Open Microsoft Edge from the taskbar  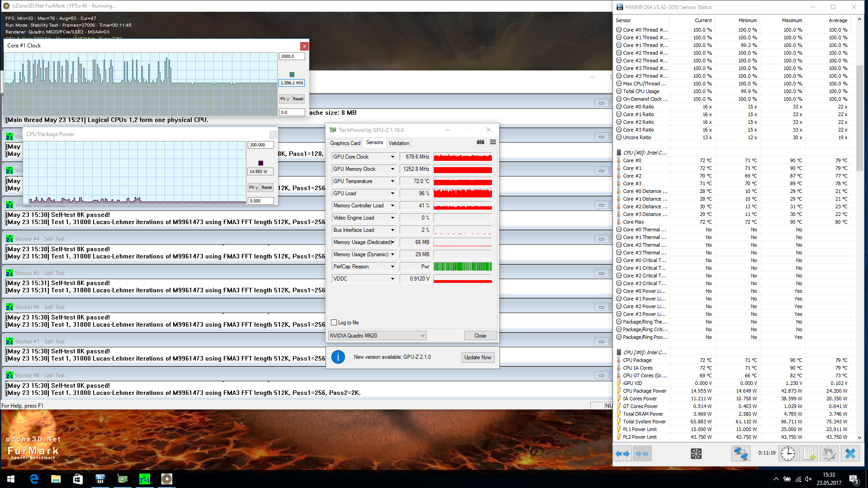click(34, 479)
